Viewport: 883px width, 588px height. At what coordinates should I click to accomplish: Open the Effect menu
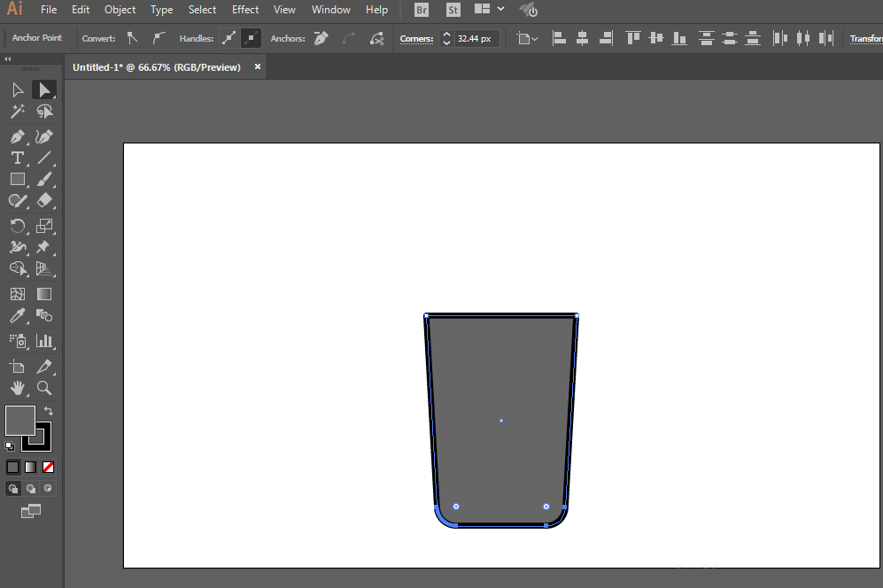[x=245, y=10]
